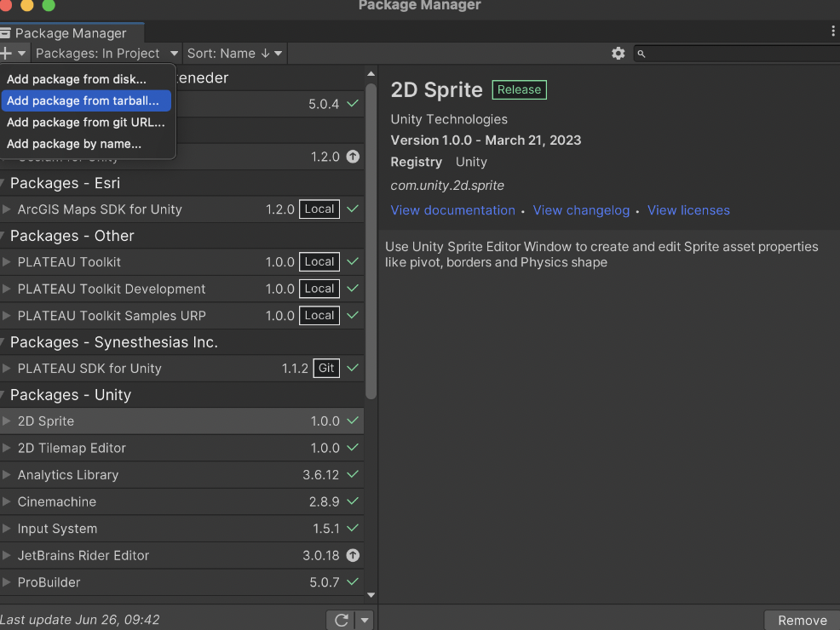Click the com.unity.2d.sprite package name text

[x=447, y=186]
